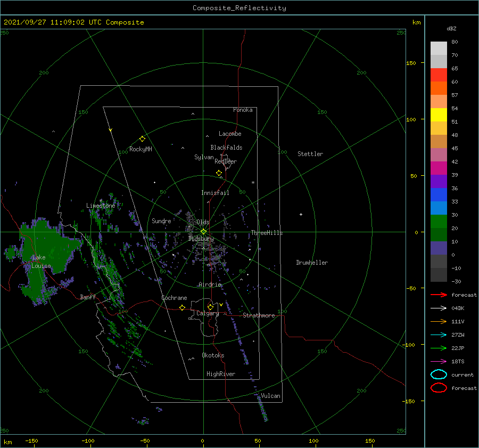Select the gold 51 dBZ color swatch
479x448 pixels.
[439, 128]
